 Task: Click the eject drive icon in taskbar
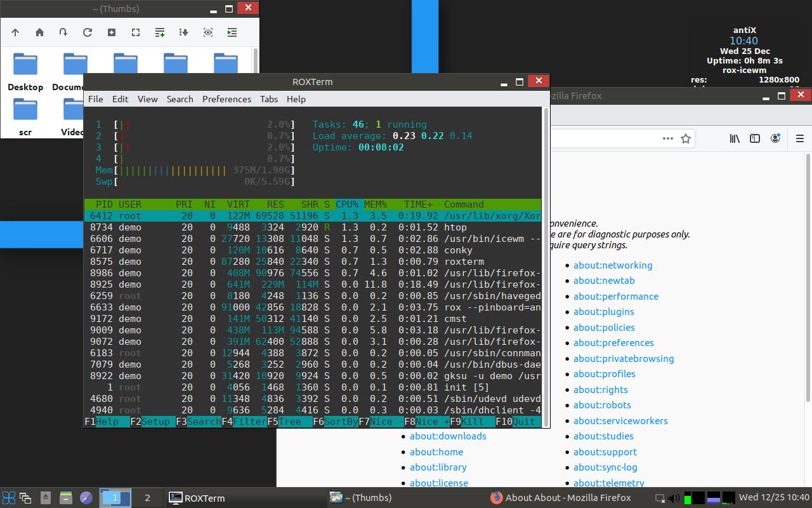pyautogui.click(x=44, y=498)
